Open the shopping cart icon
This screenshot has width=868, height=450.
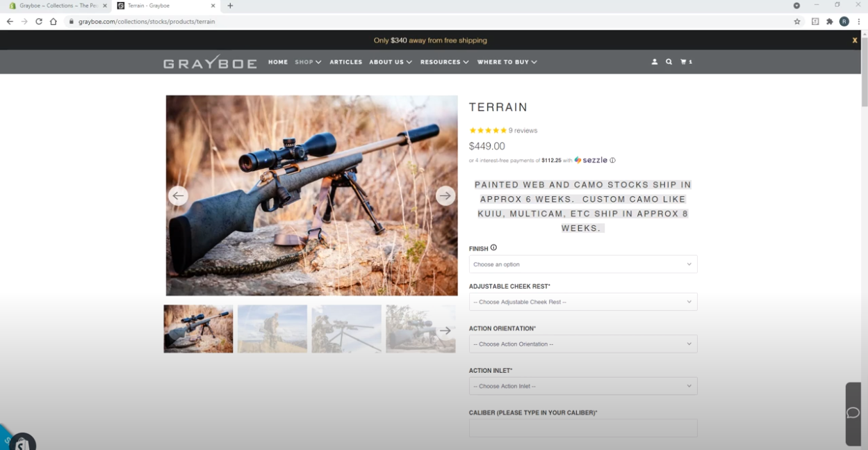[x=685, y=62]
